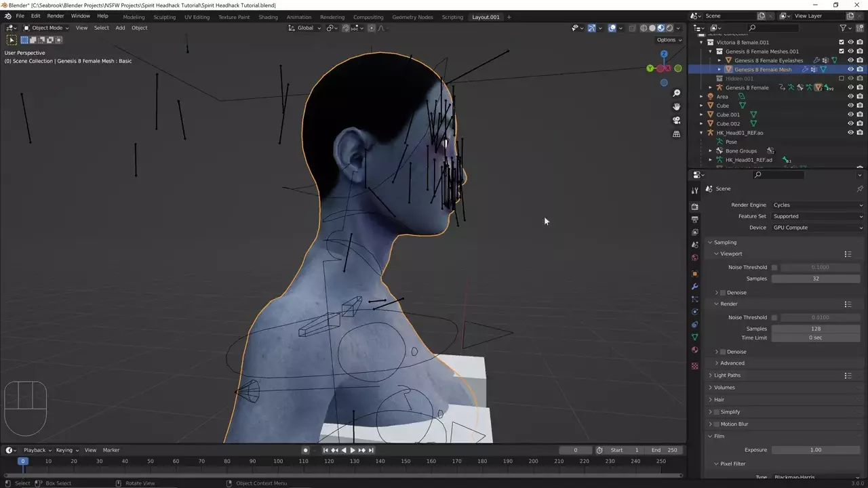Enable the Simplify checkbox
Screen dimensions: 868x488
(x=716, y=412)
